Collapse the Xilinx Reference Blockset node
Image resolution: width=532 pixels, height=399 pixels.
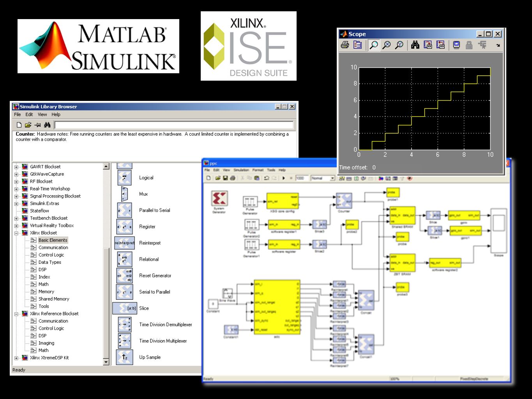16,314
